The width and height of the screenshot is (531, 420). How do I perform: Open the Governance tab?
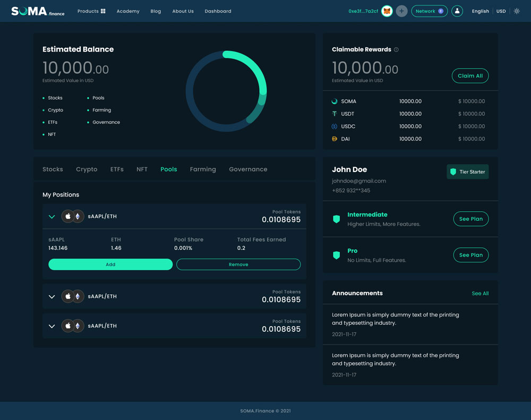248,169
